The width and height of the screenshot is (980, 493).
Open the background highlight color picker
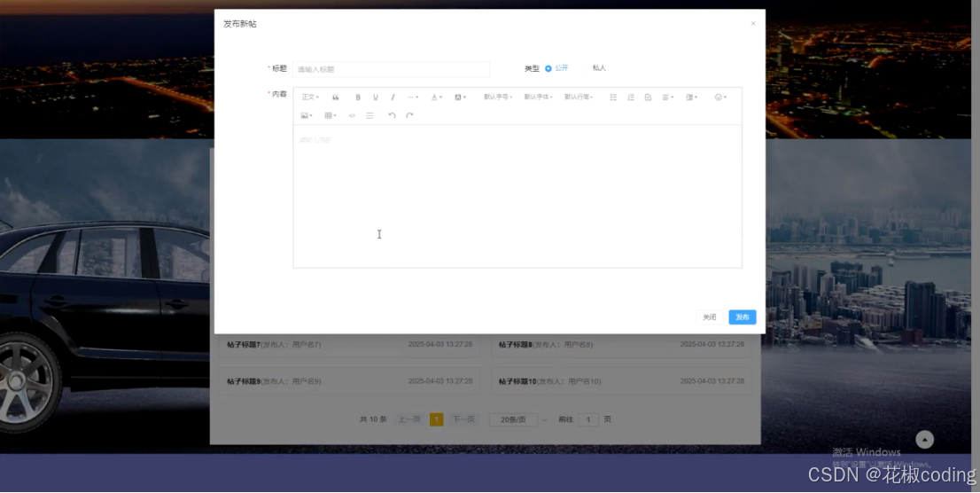pyautogui.click(x=460, y=97)
